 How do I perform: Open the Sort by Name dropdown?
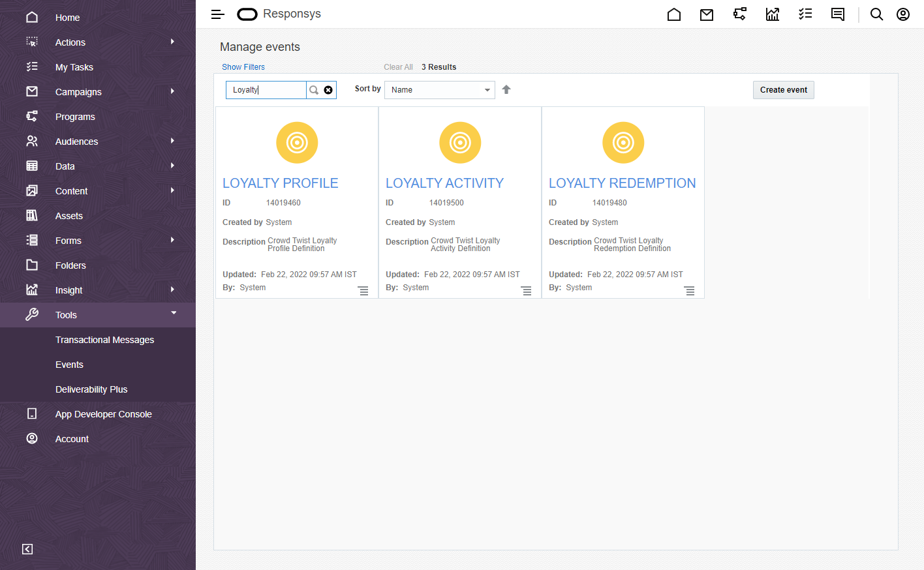[439, 89]
